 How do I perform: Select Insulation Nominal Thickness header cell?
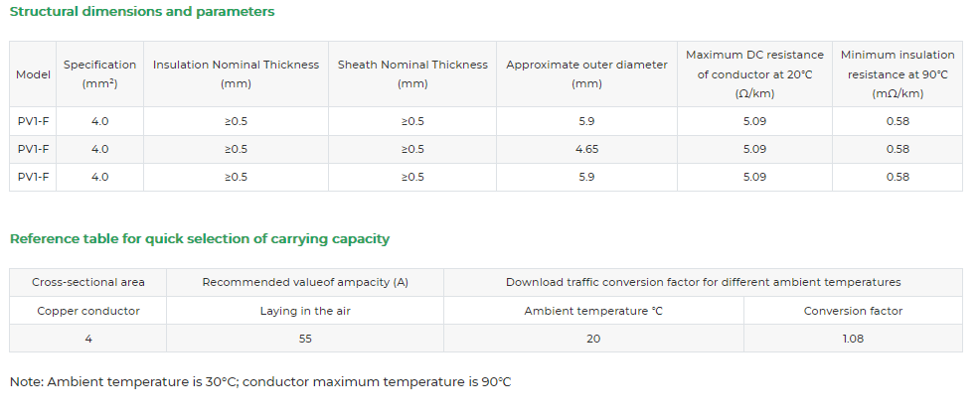point(237,74)
